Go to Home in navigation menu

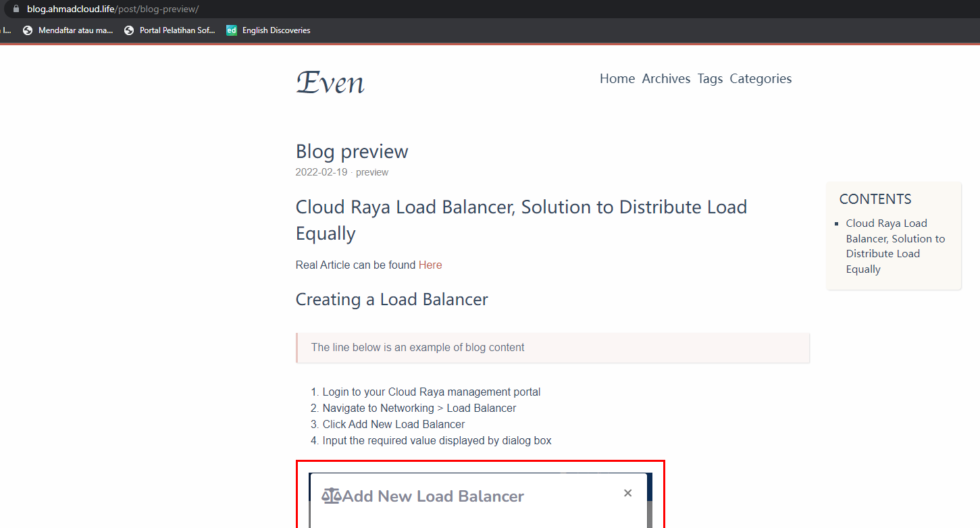tap(617, 78)
